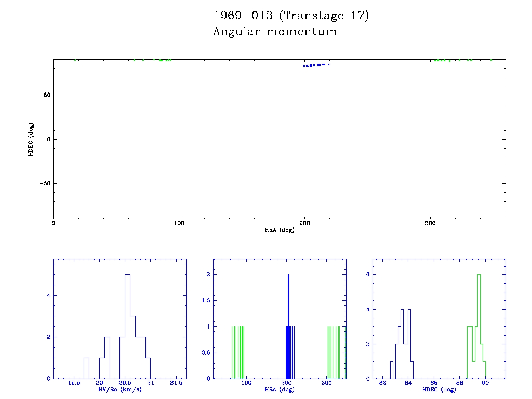The image size is (532, 399).
Task: Click the blue data cluster in the top scatter plot
Action: click(316, 65)
